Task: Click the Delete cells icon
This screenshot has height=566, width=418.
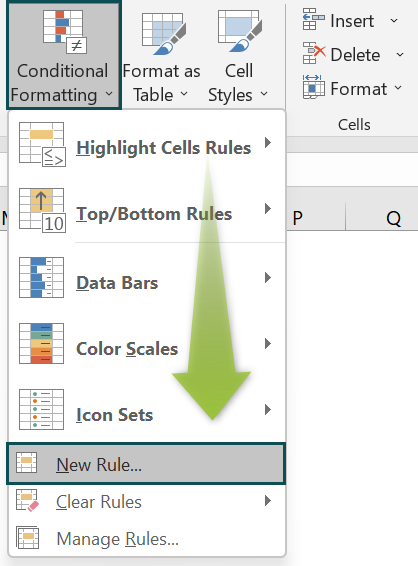Action: pos(314,53)
